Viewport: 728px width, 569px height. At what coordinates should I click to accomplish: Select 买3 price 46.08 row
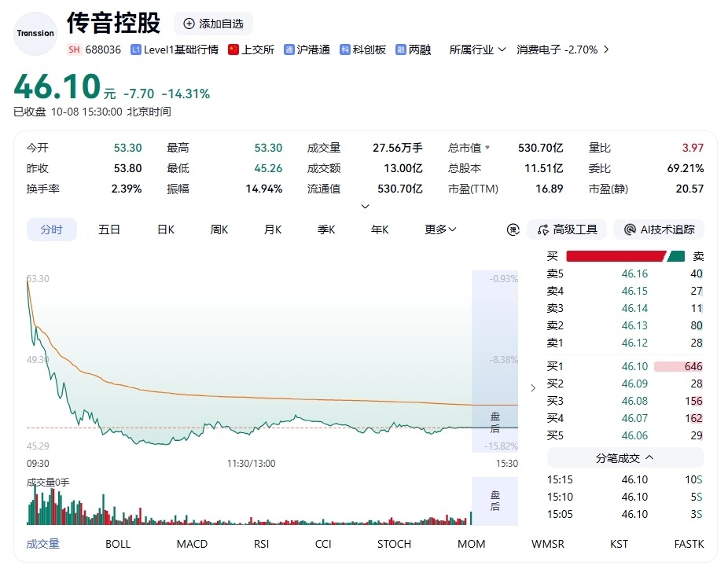pos(625,401)
